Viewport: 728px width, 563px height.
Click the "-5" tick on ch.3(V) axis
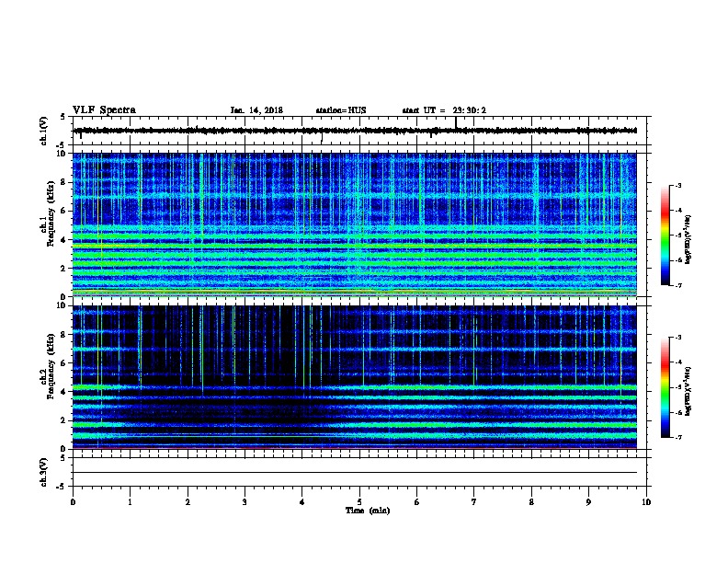pyautogui.click(x=62, y=487)
